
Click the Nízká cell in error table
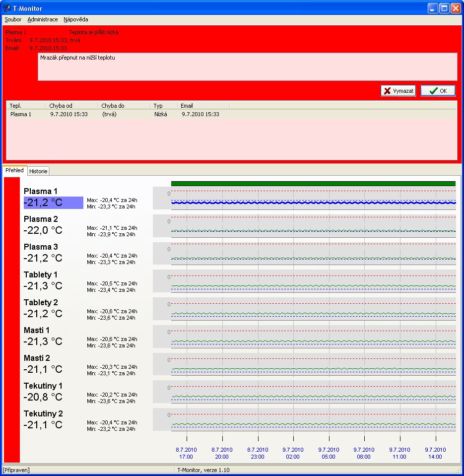click(160, 114)
